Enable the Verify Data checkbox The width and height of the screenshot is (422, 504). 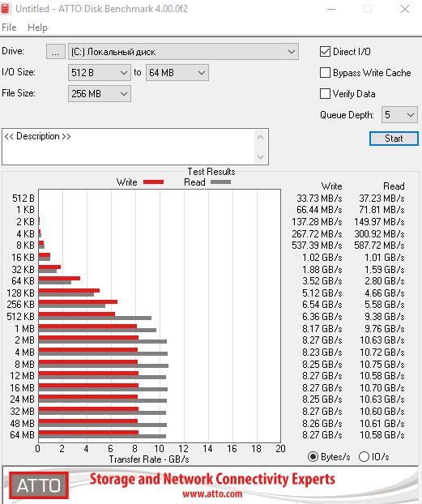(x=325, y=94)
